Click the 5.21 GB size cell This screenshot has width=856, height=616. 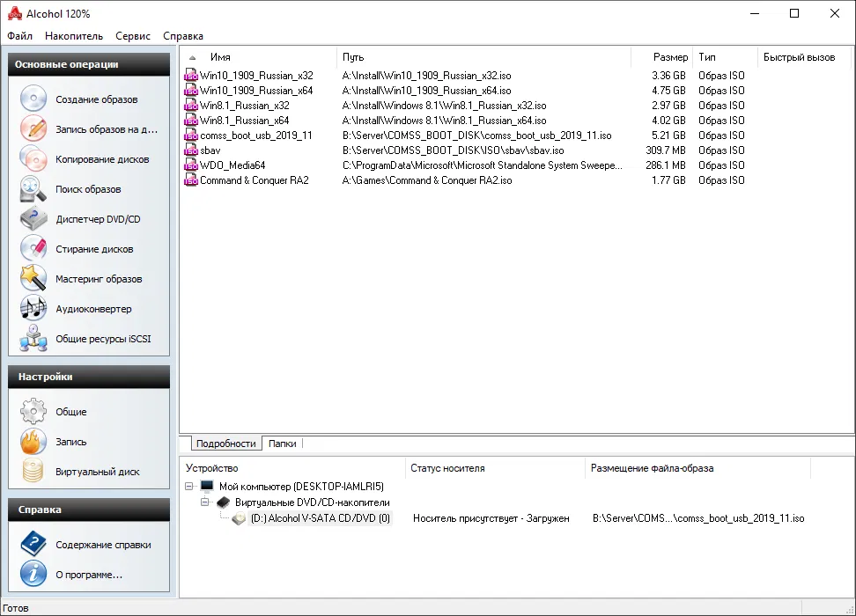click(x=668, y=136)
